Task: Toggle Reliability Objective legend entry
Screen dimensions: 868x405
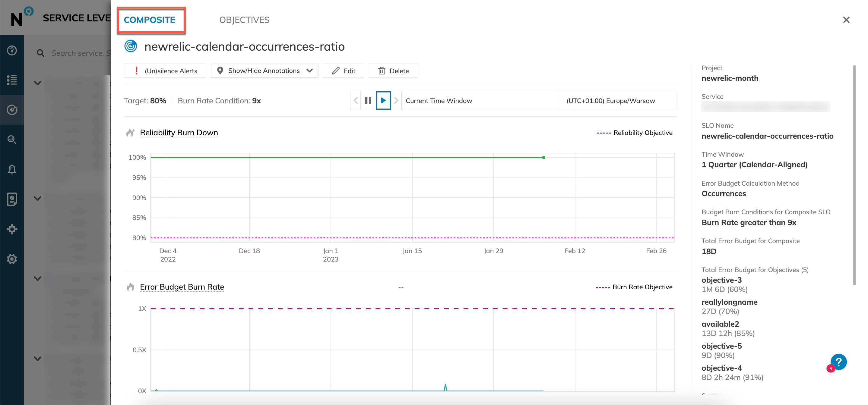Action: click(635, 133)
